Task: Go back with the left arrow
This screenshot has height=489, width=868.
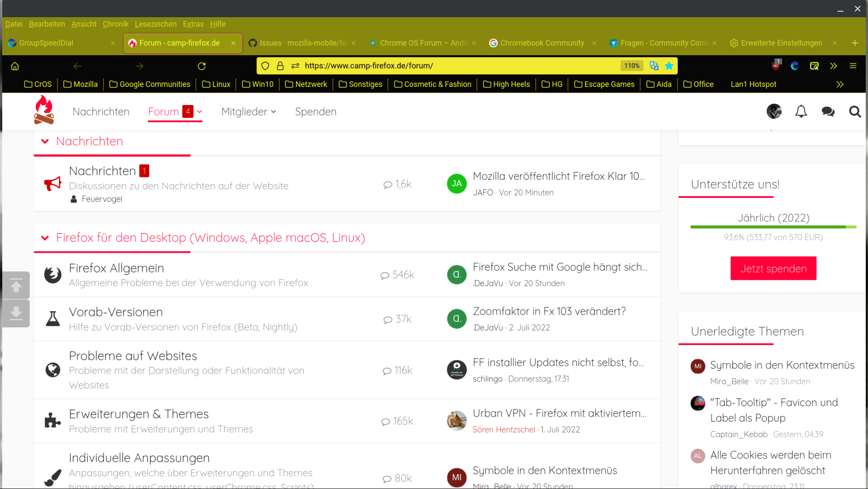Action: [77, 66]
